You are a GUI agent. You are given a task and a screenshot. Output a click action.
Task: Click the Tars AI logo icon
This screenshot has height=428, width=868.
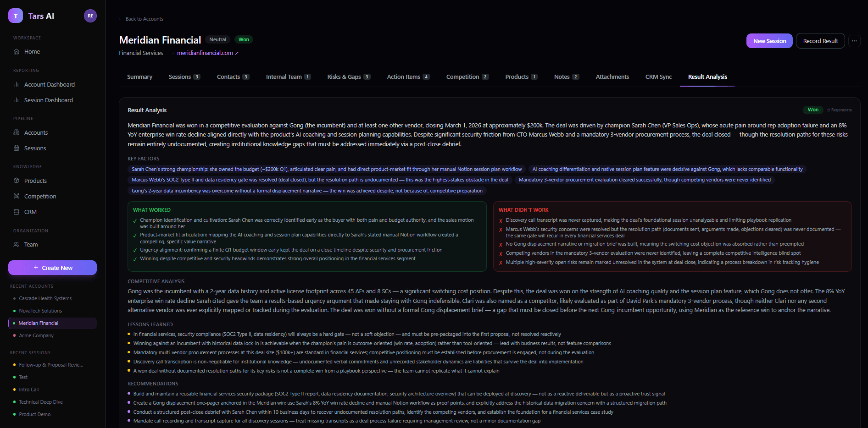point(15,16)
